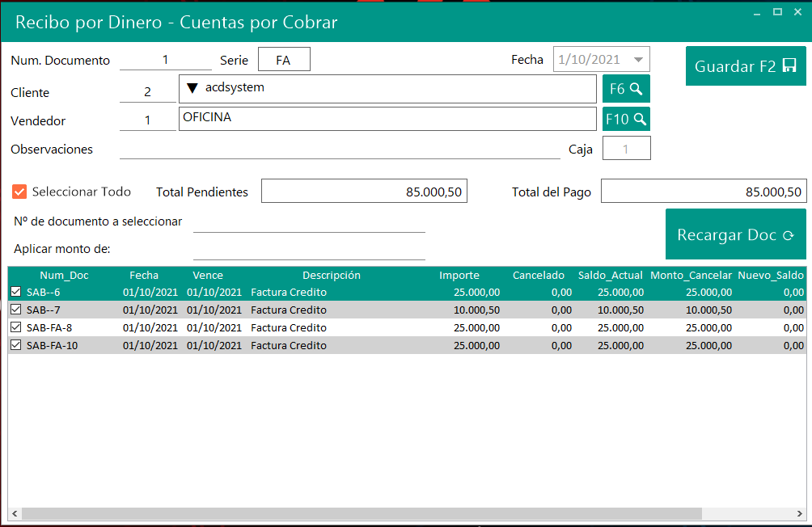Viewport: 812px width, 527px height.
Task: Open the Fecha date dropdown
Action: point(639,60)
